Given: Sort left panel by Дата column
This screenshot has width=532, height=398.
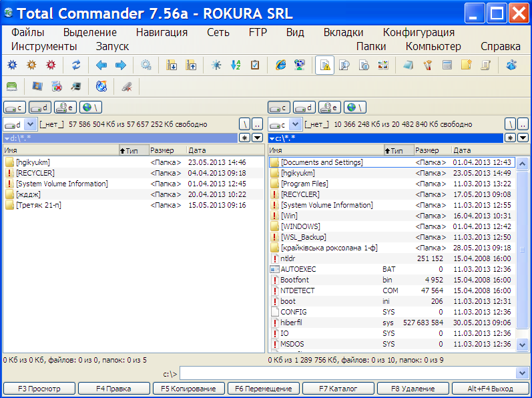Looking at the screenshot, I should pyautogui.click(x=226, y=150).
